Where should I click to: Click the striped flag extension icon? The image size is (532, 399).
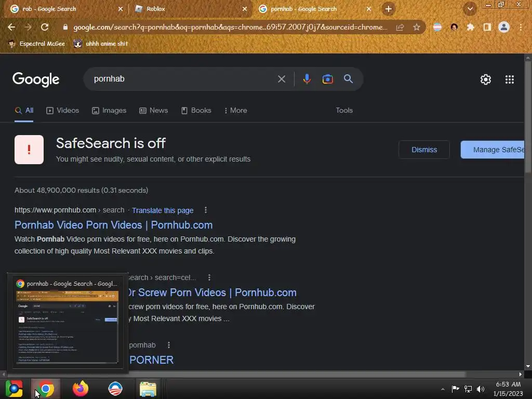pyautogui.click(x=437, y=27)
